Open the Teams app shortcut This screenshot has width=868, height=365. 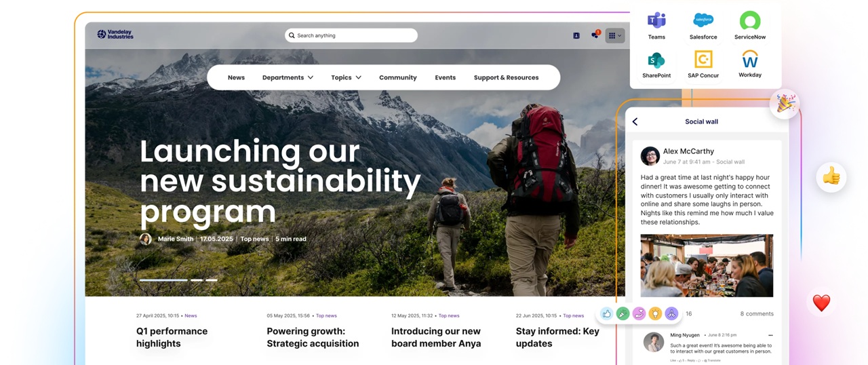coord(656,26)
